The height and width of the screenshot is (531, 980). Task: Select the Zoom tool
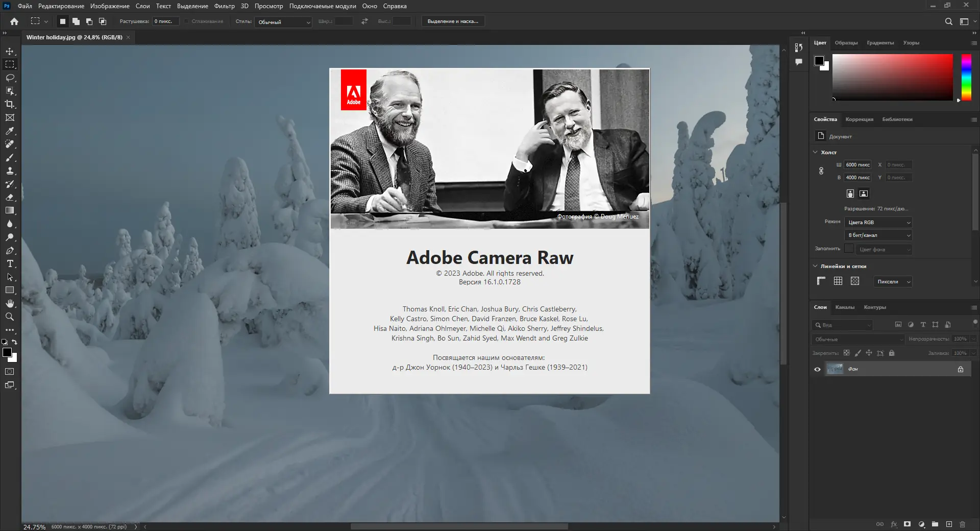click(x=10, y=317)
